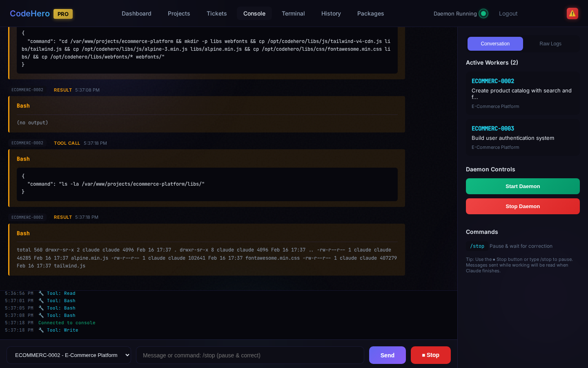
Task: Click the Send button
Action: [387, 355]
